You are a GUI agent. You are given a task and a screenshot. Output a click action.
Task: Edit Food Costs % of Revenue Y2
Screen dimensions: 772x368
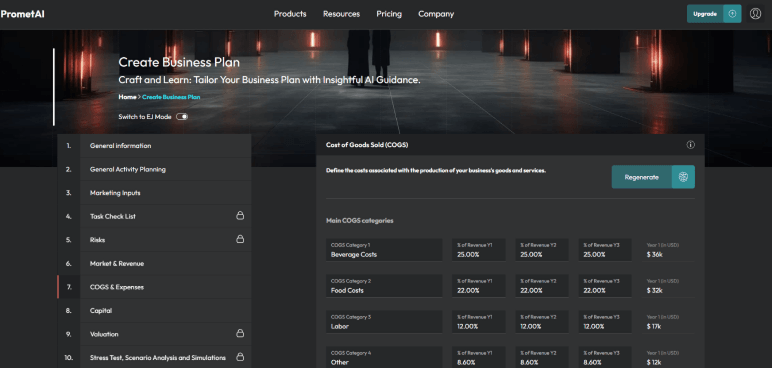pos(542,286)
